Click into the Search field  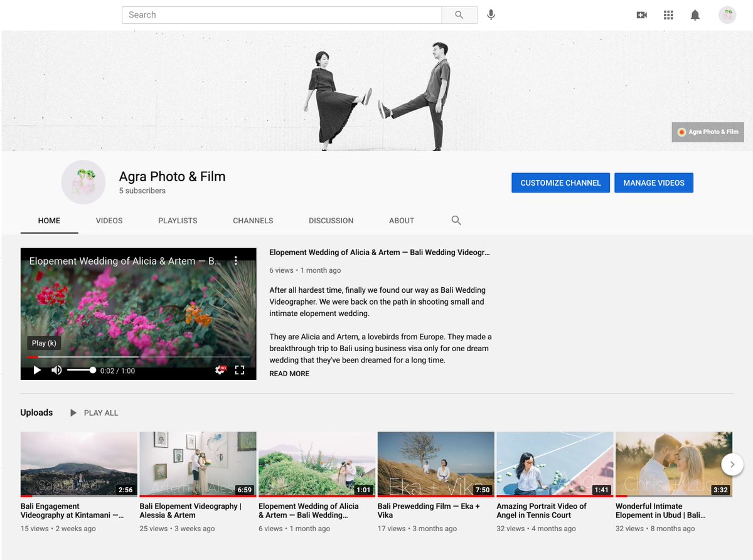282,15
